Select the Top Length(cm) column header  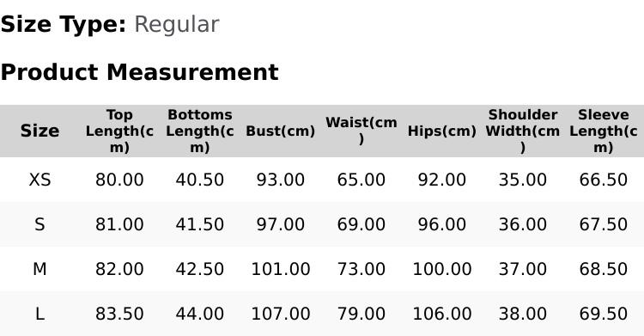(119, 131)
